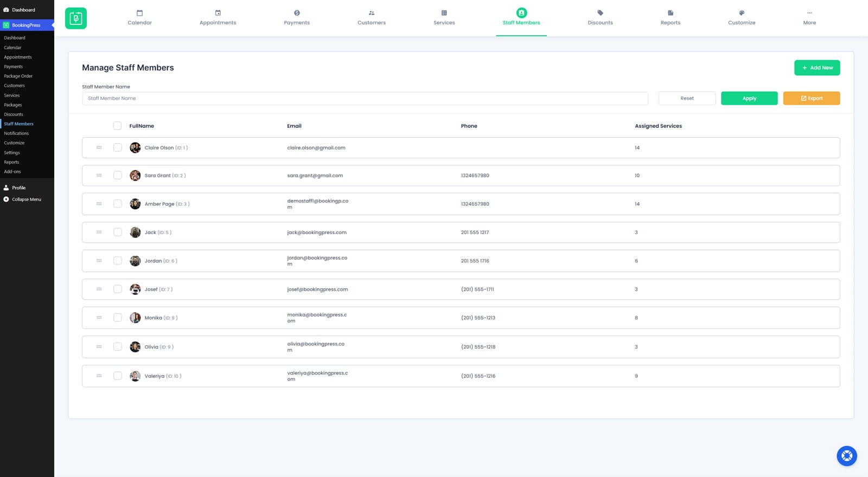Grab the drag handle for Jack row

99,232
